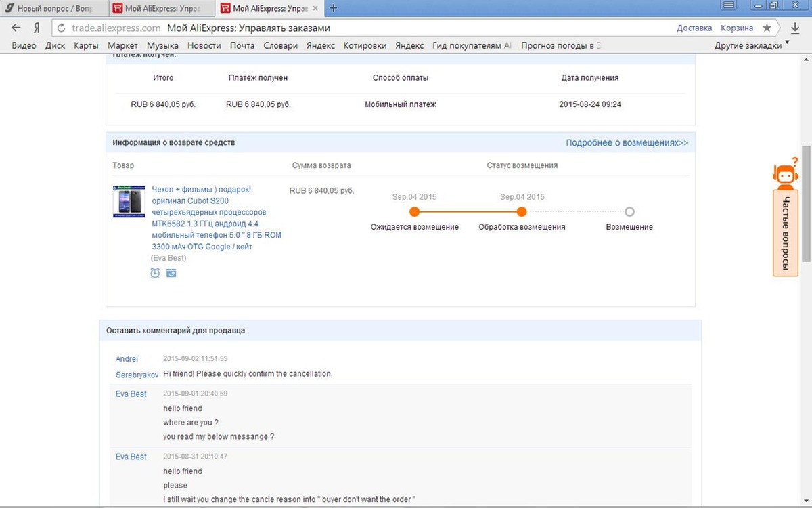Go back with the browser back arrow
The image size is (812, 508).
[x=16, y=28]
